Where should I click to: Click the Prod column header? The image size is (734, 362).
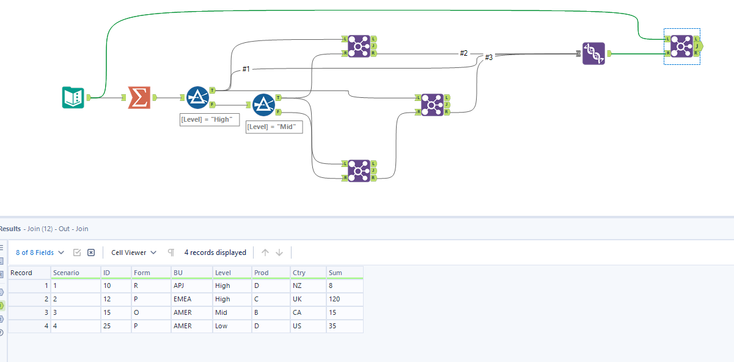tap(271, 273)
